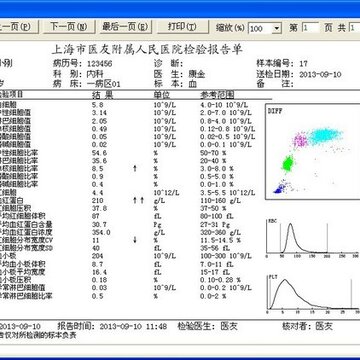This screenshot has height=360, width=360.
Task: Click the PLT histogram chart
Action: coord(313,294)
